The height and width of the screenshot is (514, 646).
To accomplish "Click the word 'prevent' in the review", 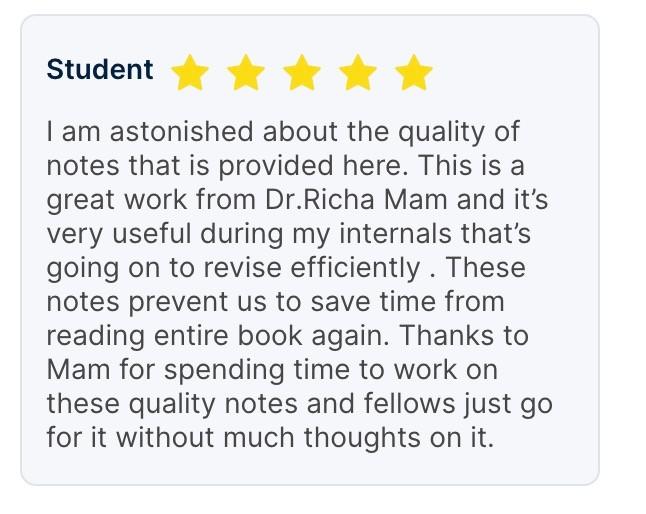I will click(x=178, y=303).
